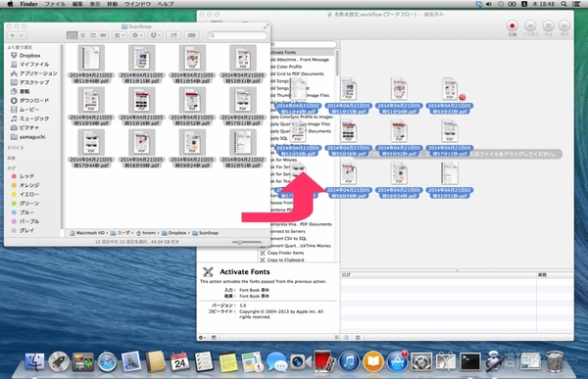Click the edit tags button in Finder toolbar
This screenshot has width=588, height=379.
coord(192,35)
